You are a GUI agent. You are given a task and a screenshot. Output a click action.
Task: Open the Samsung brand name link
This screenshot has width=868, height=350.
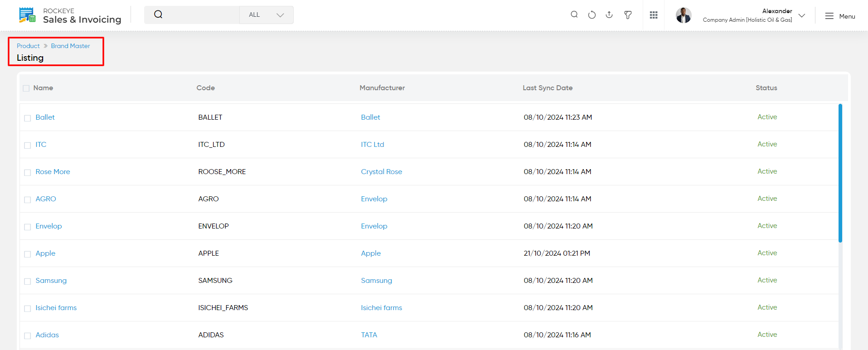click(x=51, y=280)
